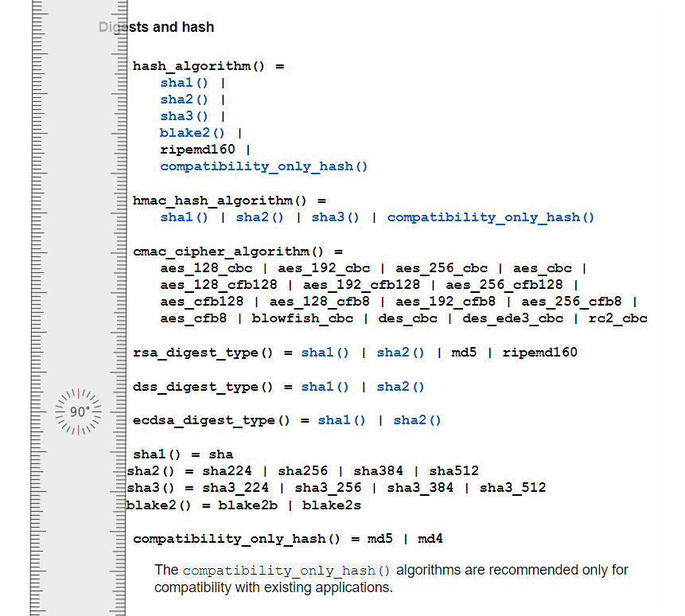Open compatibility_only_hash() link in hmac_hash_algorithm() line
685x616 pixels.
(x=491, y=217)
